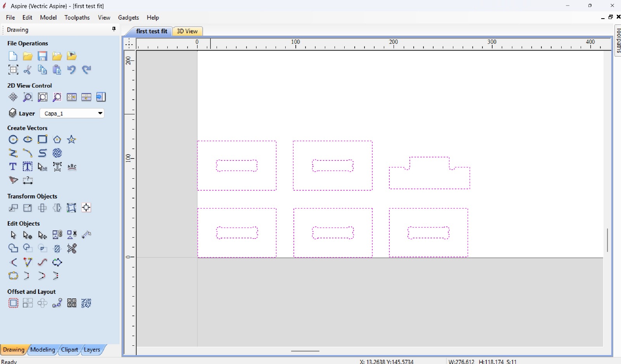Select the Draw Text tool
621x364 pixels.
point(13,167)
